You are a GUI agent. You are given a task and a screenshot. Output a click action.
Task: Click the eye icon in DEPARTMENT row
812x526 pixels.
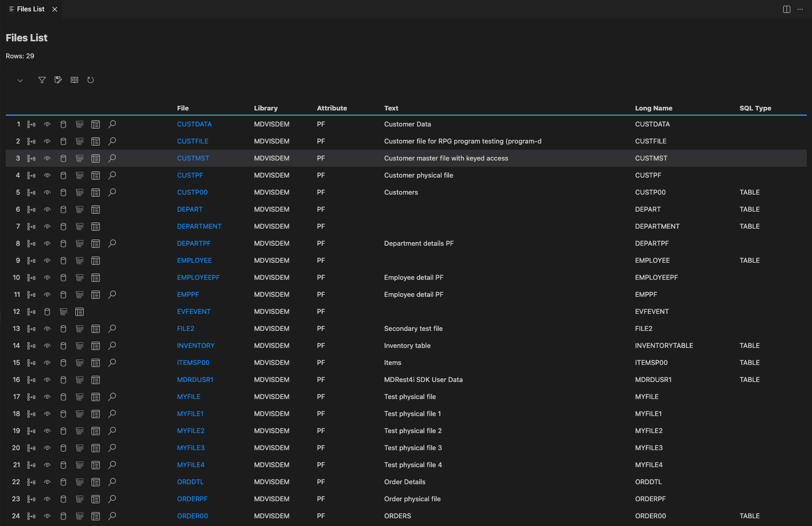click(47, 227)
